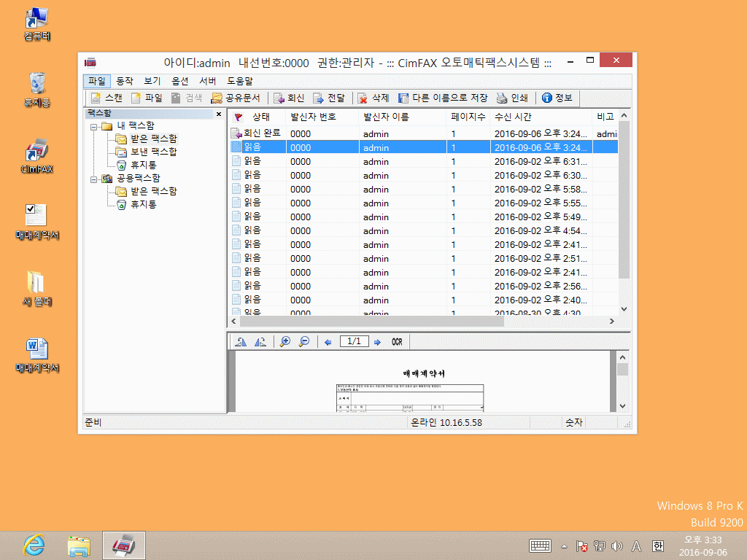747x560 pixels.
Task: Select the 회신 완료 fax row
Action: pos(424,134)
